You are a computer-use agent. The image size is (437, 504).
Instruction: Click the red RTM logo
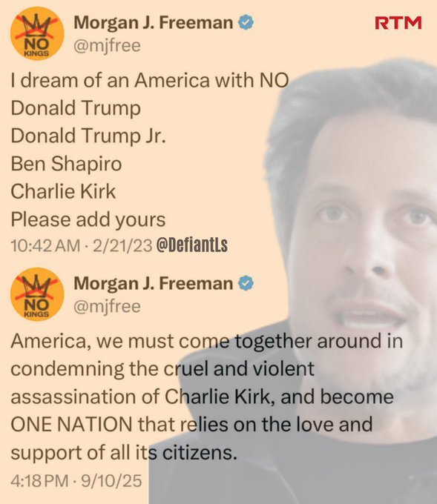point(398,23)
